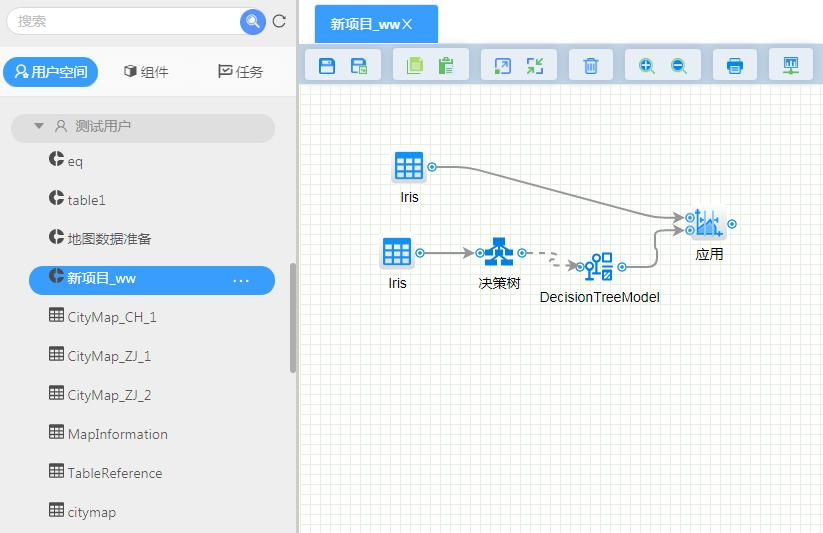Click the Paste clipboard icon
This screenshot has width=823, height=533.
pos(446,66)
